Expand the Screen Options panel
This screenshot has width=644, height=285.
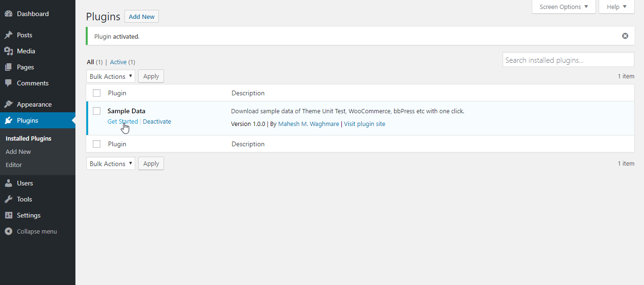click(x=563, y=7)
